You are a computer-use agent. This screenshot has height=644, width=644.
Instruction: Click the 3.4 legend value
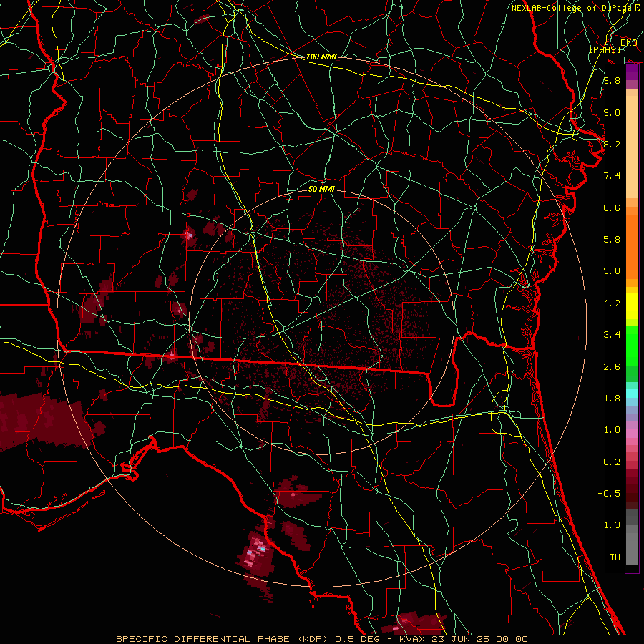click(x=612, y=335)
